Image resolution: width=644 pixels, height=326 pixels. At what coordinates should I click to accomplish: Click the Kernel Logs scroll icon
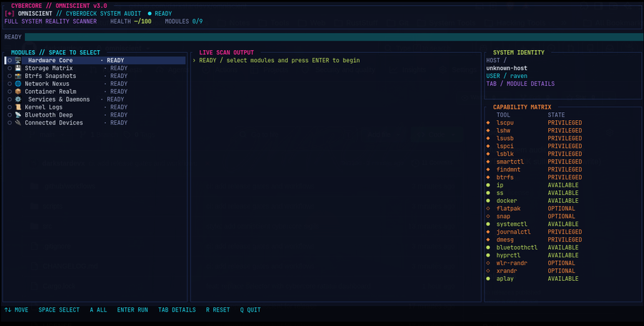[x=18, y=107]
